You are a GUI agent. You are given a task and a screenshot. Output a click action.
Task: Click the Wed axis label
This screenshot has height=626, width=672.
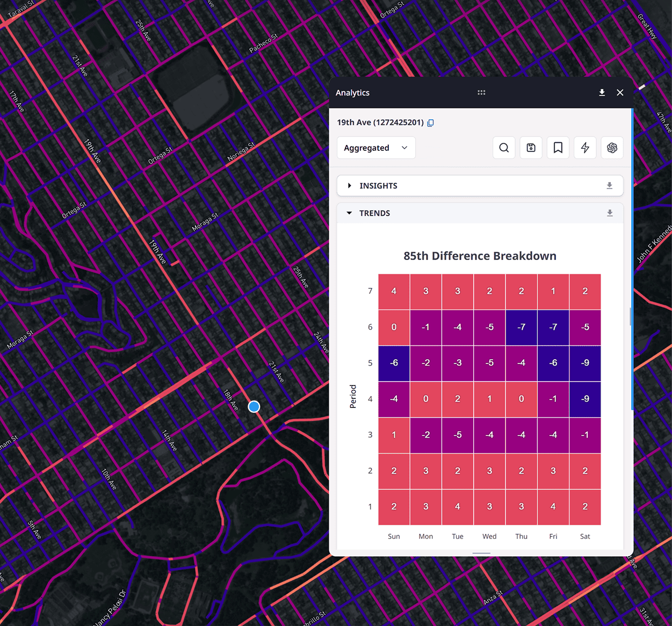pyautogui.click(x=489, y=536)
